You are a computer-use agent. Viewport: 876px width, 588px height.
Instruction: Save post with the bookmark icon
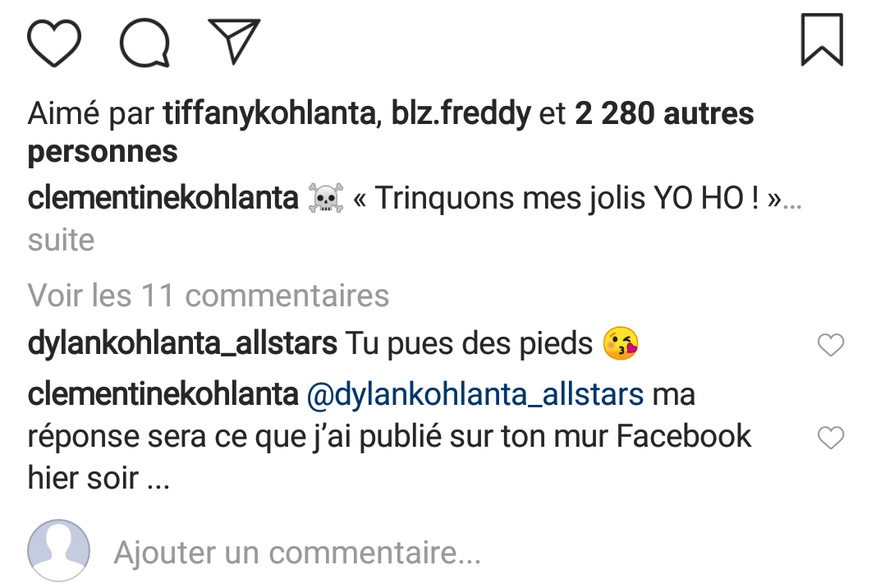coord(822,39)
